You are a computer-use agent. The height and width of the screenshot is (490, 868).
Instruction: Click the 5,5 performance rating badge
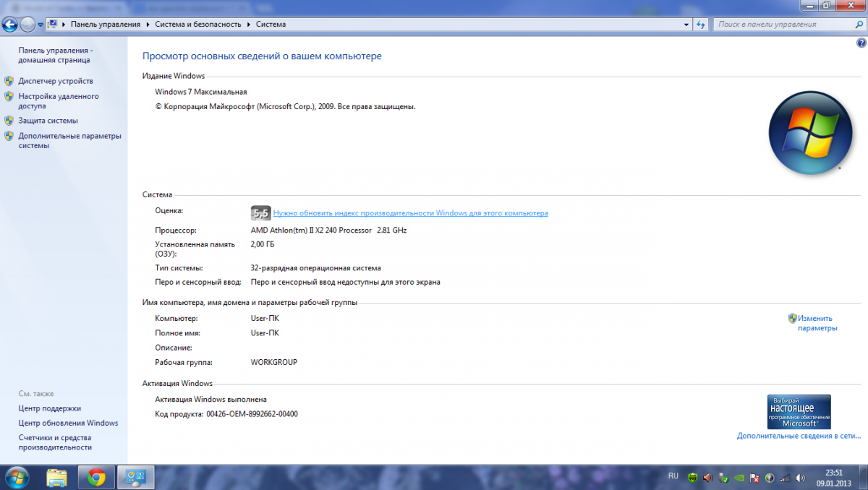pos(260,212)
